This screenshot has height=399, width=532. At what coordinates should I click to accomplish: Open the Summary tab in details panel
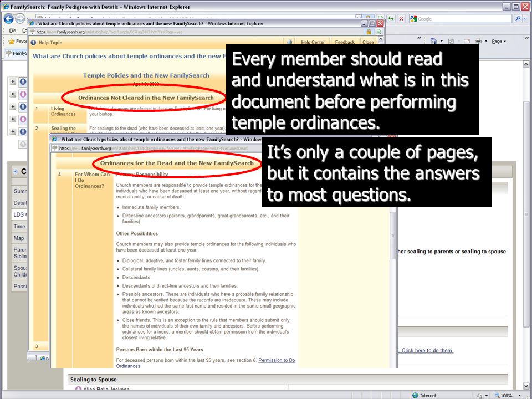click(x=19, y=191)
